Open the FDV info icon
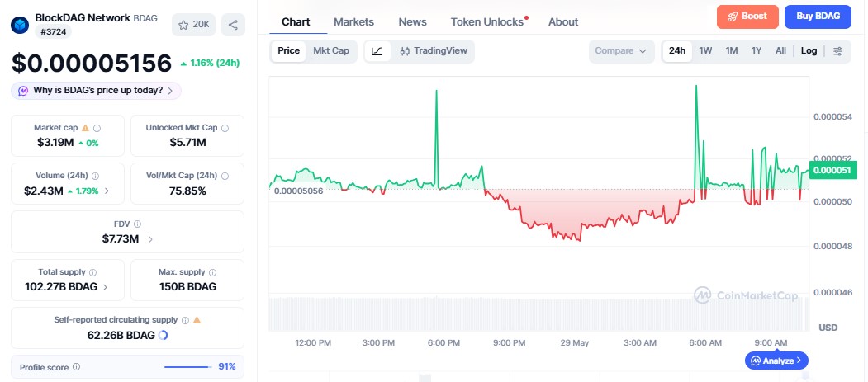Screen dimensions: 868x382 coord(137,224)
